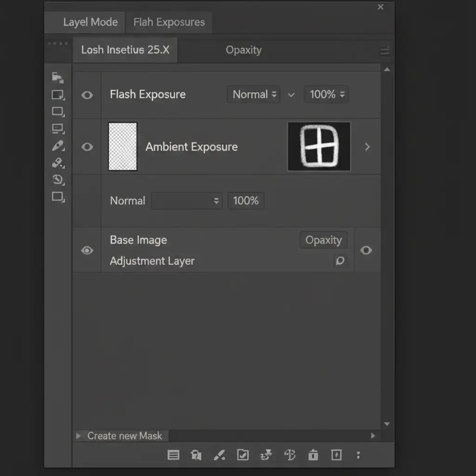
Task: Open the 100% opacity dropdown for Flash Exposure
Action: (326, 95)
